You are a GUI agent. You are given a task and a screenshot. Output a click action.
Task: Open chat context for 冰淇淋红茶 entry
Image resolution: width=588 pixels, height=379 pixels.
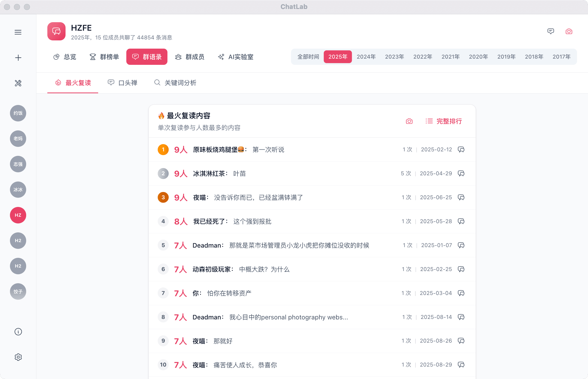pos(461,174)
